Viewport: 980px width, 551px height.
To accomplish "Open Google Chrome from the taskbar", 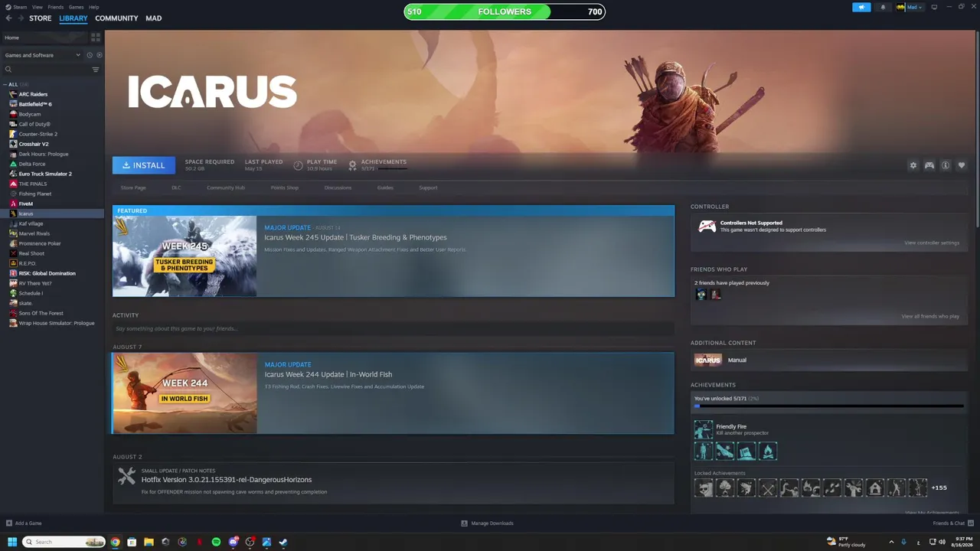I will pos(115,542).
